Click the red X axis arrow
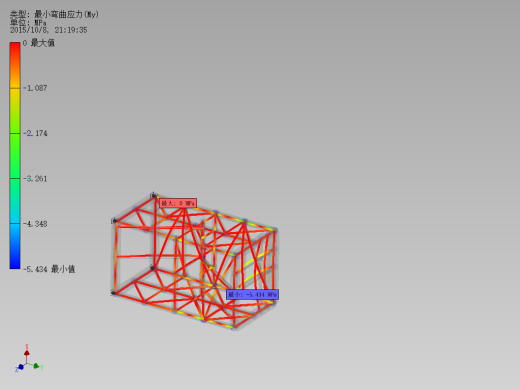This screenshot has height=390, width=520. tap(27, 353)
